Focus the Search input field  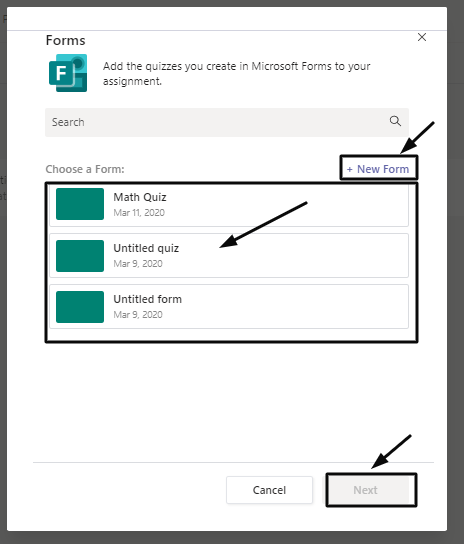[x=227, y=122]
